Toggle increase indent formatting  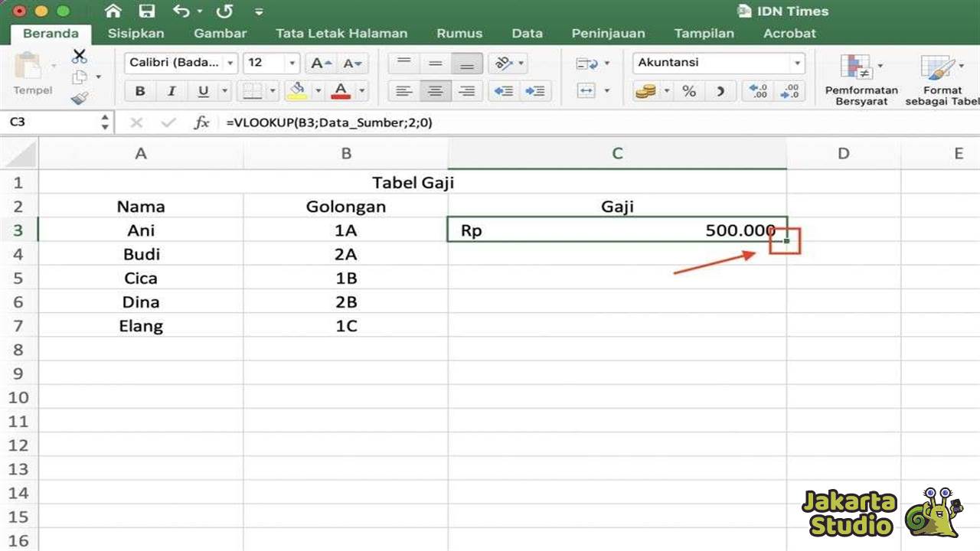pos(535,91)
